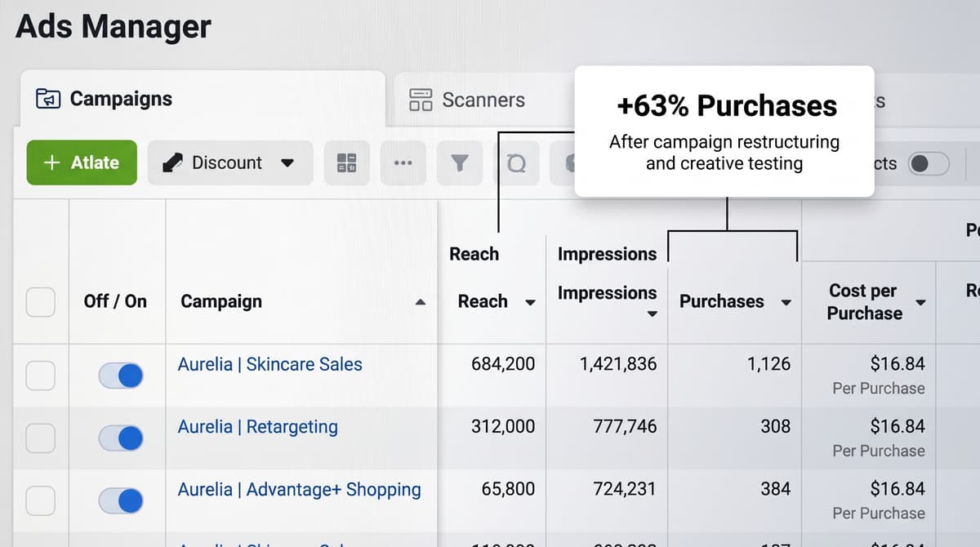Select impressions value 777,746

point(624,426)
